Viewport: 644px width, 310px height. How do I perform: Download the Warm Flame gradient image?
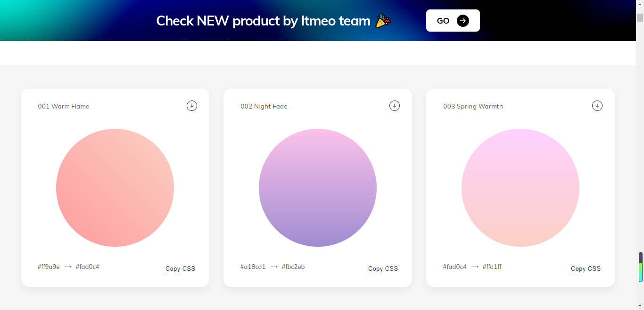(192, 106)
